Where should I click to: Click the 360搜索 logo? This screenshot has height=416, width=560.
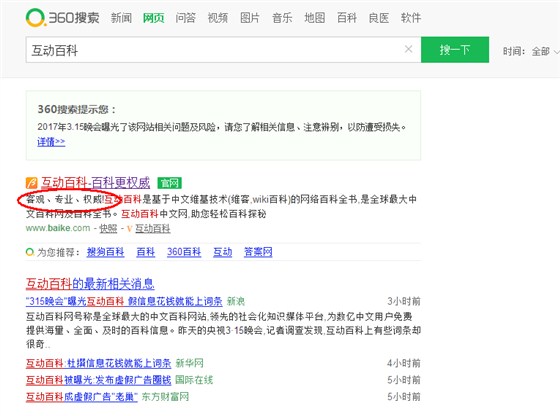62,17
